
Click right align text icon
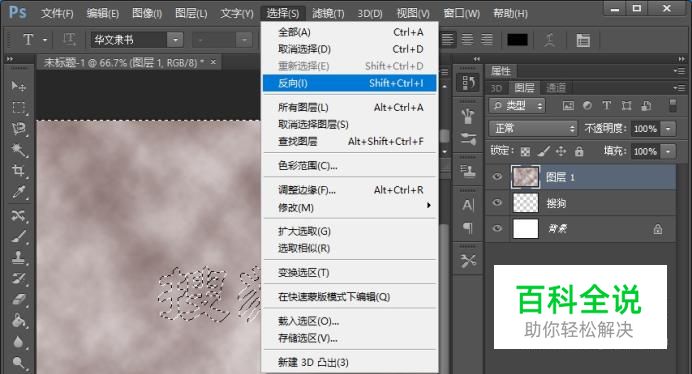(x=487, y=40)
